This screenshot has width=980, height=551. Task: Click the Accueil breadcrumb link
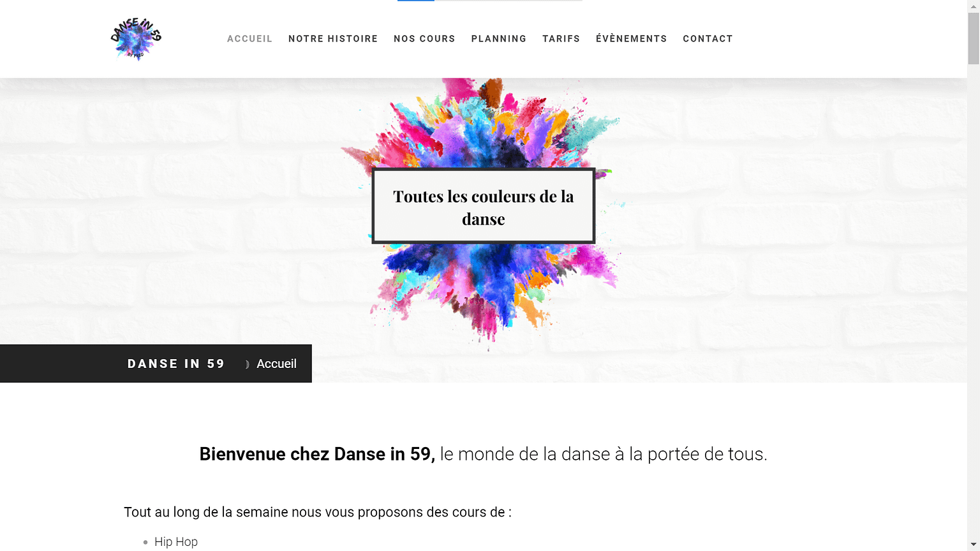276,364
